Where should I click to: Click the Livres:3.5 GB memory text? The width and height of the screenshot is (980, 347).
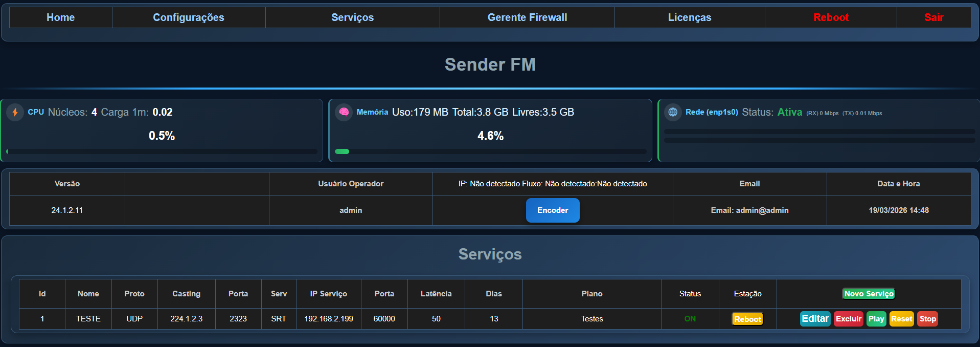click(x=543, y=112)
